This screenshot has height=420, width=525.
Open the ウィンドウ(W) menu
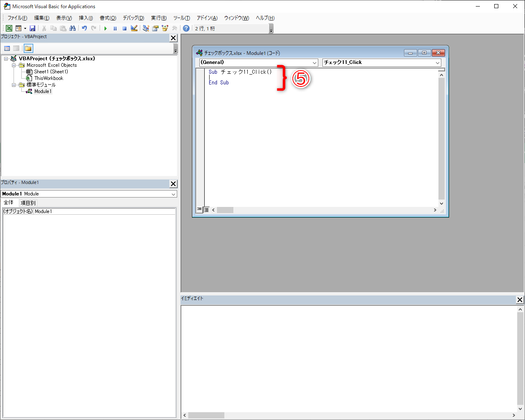pos(236,18)
